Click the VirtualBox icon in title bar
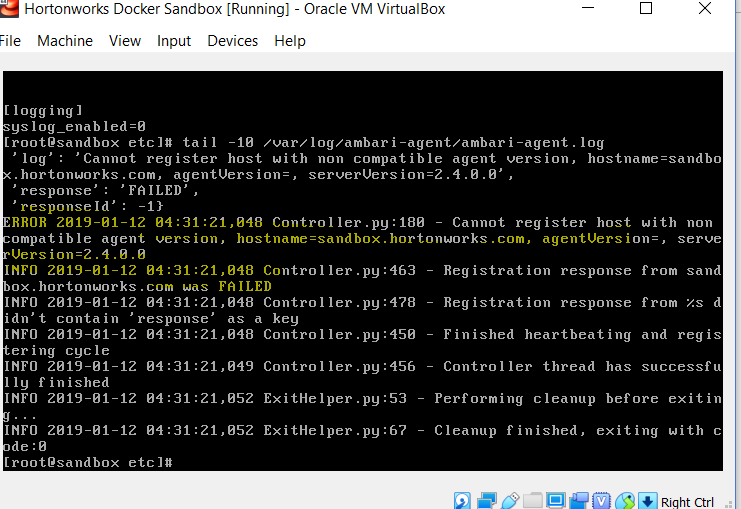Image resolution: width=741 pixels, height=509 pixels. click(x=9, y=9)
